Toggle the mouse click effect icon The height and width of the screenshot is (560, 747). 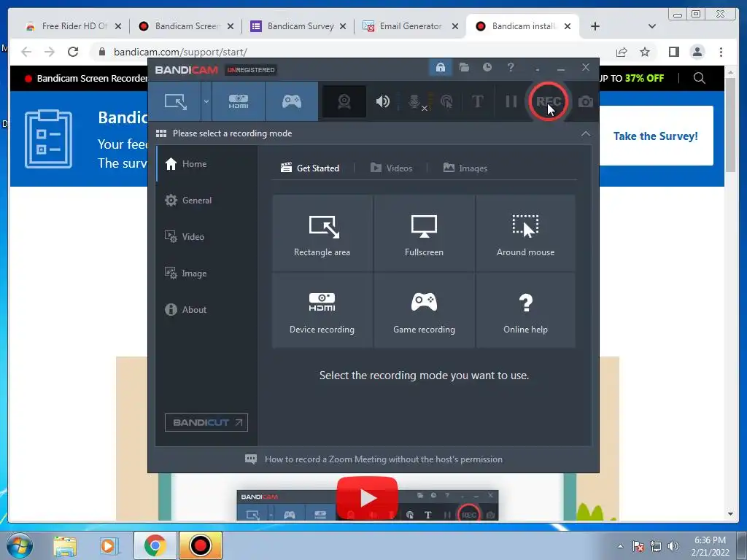click(x=447, y=101)
